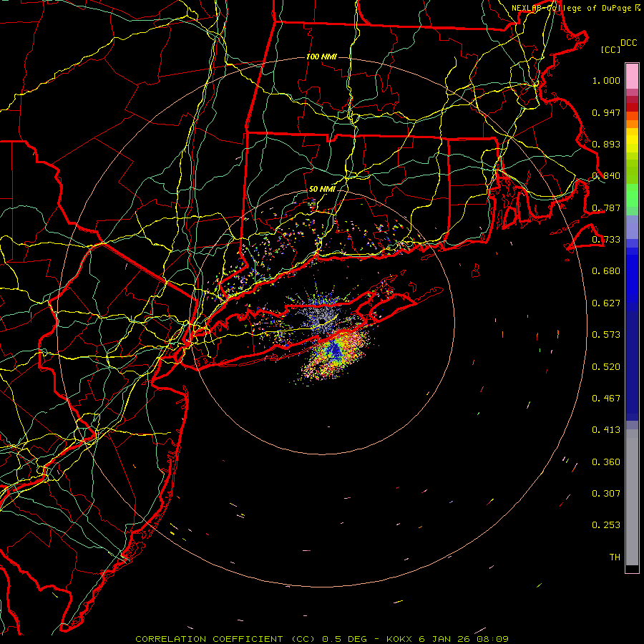Click the 0.787 color scale value
The width and height of the screenshot is (644, 644).
[x=606, y=208]
